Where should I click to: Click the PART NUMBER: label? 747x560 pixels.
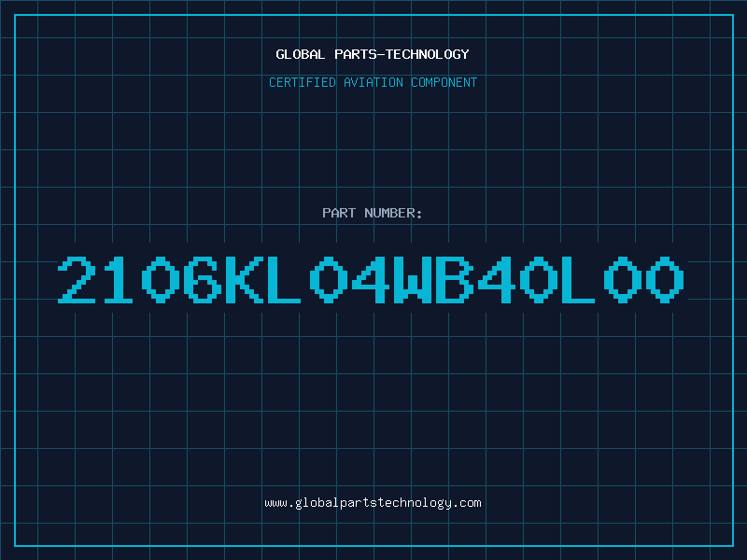pos(373,213)
